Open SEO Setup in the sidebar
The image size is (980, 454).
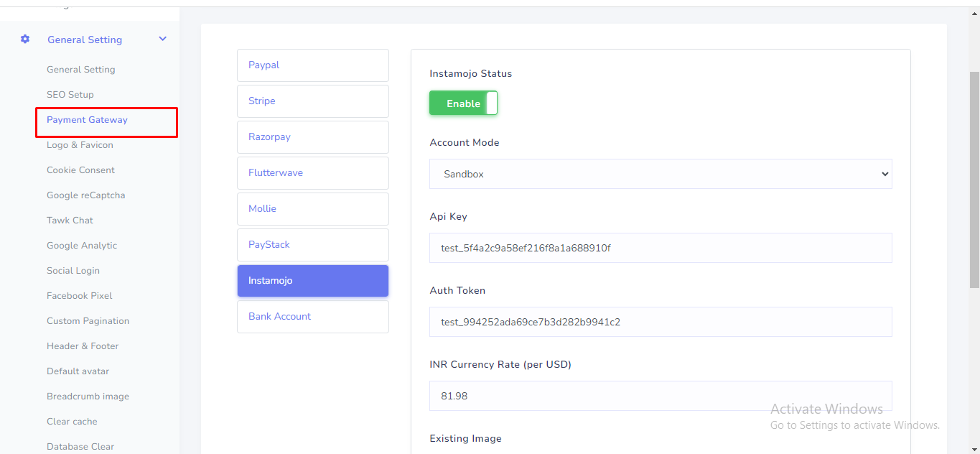[x=70, y=95]
